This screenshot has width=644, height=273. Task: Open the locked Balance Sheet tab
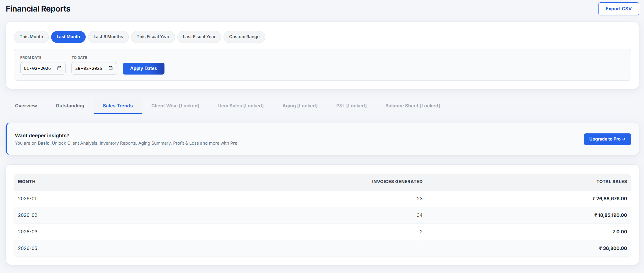pos(413,106)
